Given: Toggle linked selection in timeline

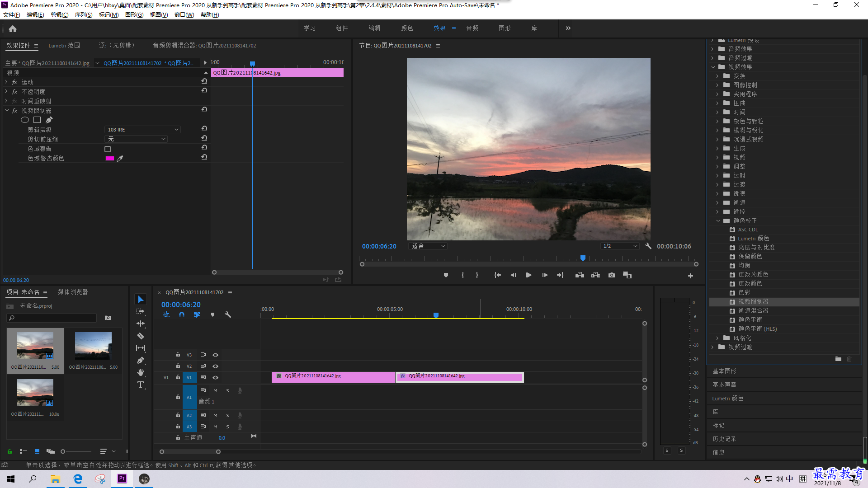Looking at the screenshot, I should (x=197, y=315).
